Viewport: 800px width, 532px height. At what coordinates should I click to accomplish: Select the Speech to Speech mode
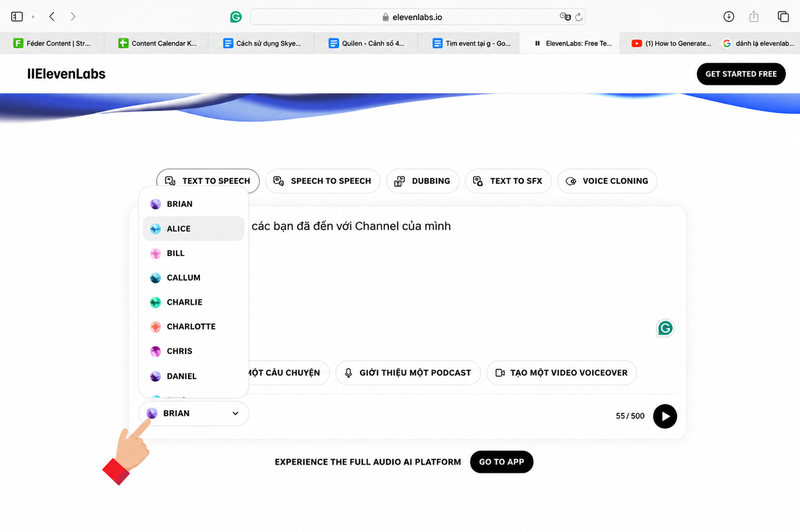click(x=322, y=181)
